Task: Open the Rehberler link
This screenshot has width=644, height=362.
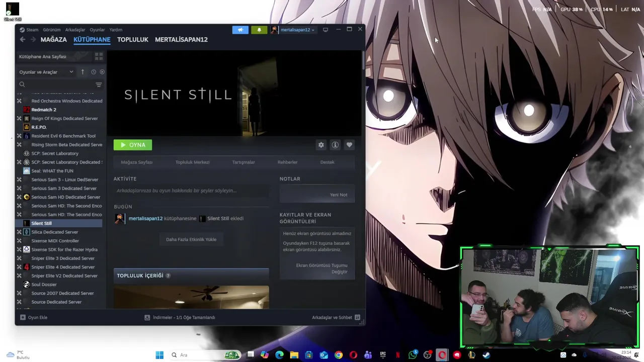Action: coord(287,162)
